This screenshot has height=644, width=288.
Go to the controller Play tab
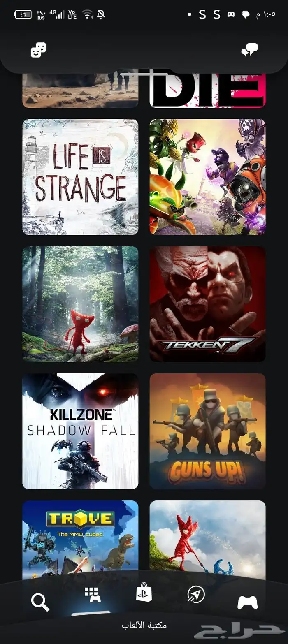[248, 602]
